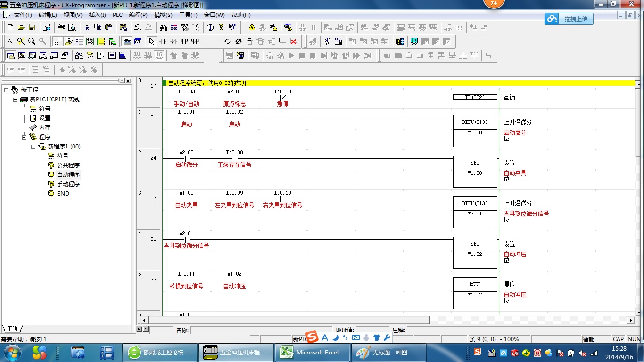Click the 工程 tab at panel bottom
This screenshot has height=362, width=644.
tap(12, 329)
